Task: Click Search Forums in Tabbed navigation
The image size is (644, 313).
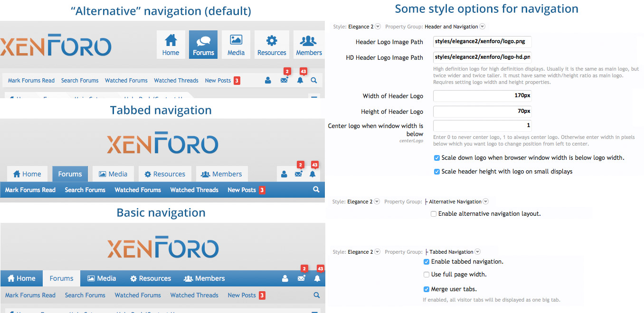Action: (x=85, y=190)
